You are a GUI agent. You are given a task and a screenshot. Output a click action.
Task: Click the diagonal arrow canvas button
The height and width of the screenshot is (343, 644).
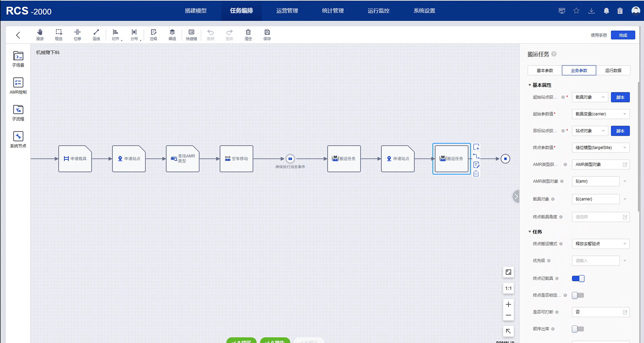(508, 331)
